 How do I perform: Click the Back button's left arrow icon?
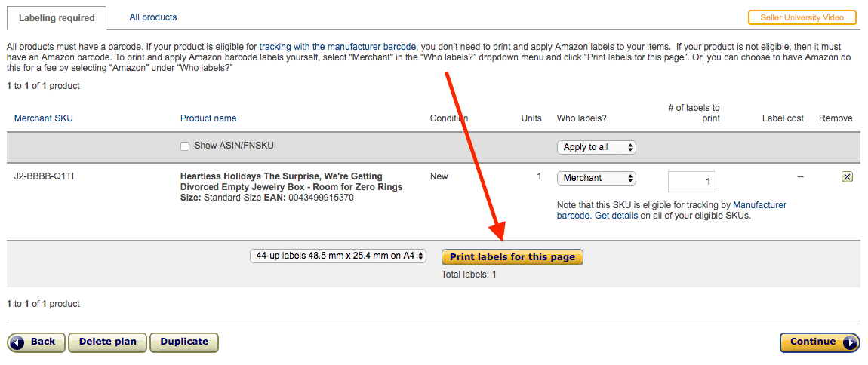click(x=17, y=342)
